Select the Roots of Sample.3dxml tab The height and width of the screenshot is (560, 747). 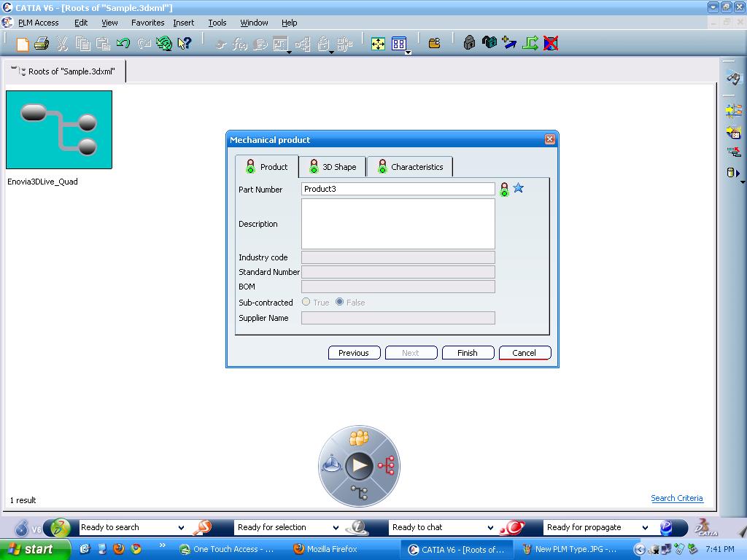point(64,71)
